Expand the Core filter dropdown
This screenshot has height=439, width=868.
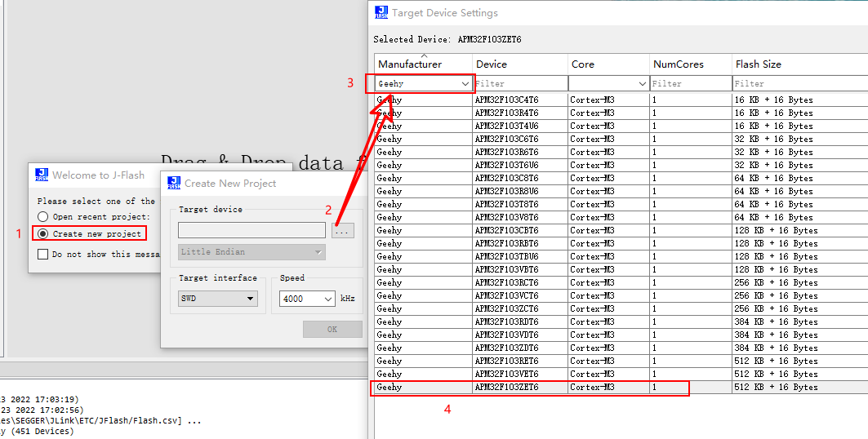[x=642, y=83]
